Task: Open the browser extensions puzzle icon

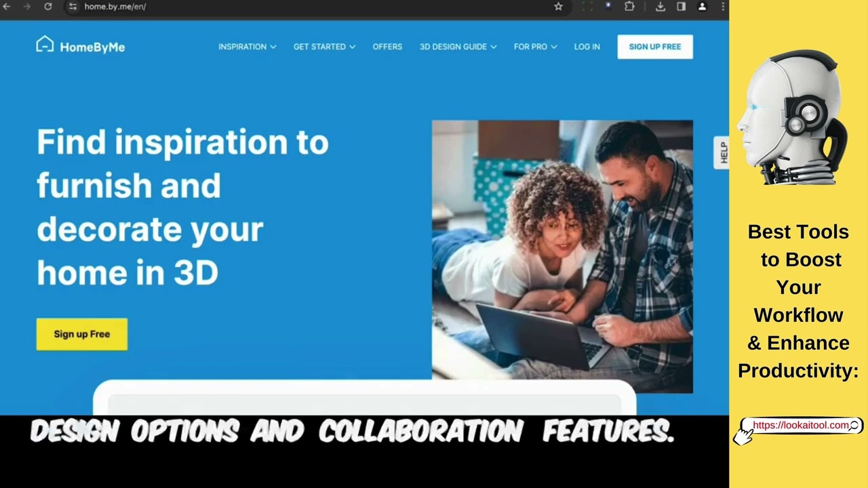Action: [x=629, y=6]
